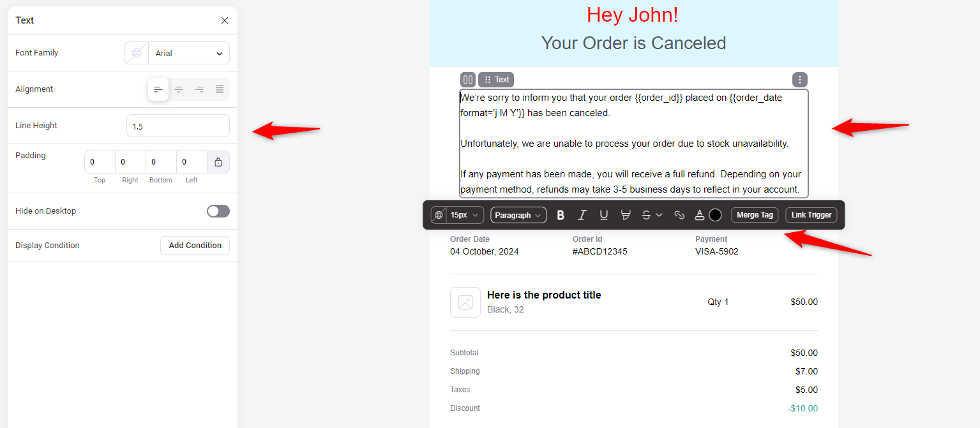This screenshot has width=980, height=428.
Task: Click the Add Condition button
Action: coord(195,246)
